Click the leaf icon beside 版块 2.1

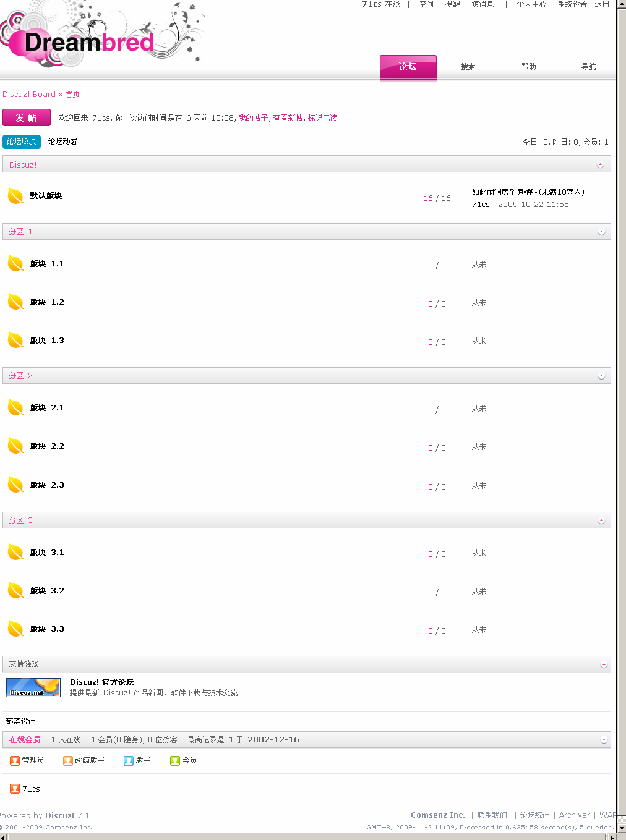(x=15, y=408)
